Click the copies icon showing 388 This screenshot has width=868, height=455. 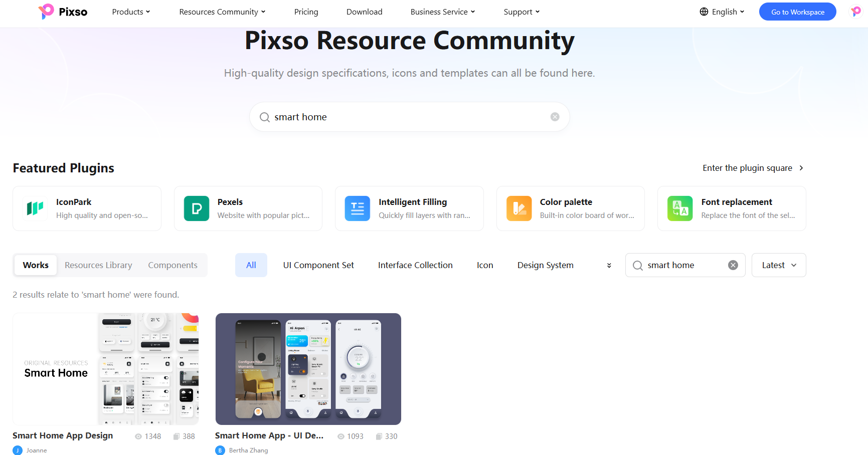177,436
